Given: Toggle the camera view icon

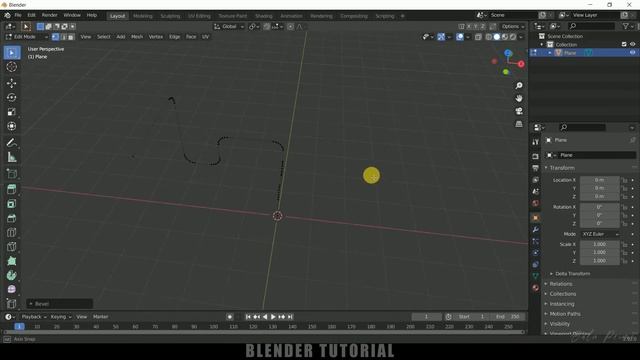Looking at the screenshot, I should (519, 111).
